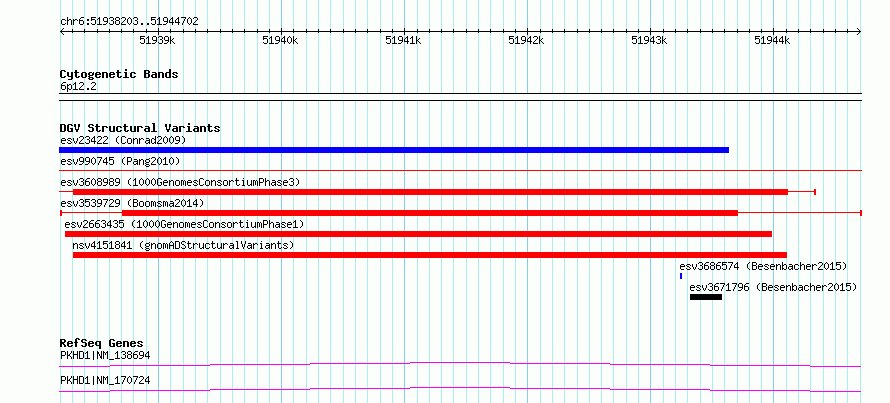Open nsv4151841 (gnomADStructuralVariants) label

click(x=183, y=245)
